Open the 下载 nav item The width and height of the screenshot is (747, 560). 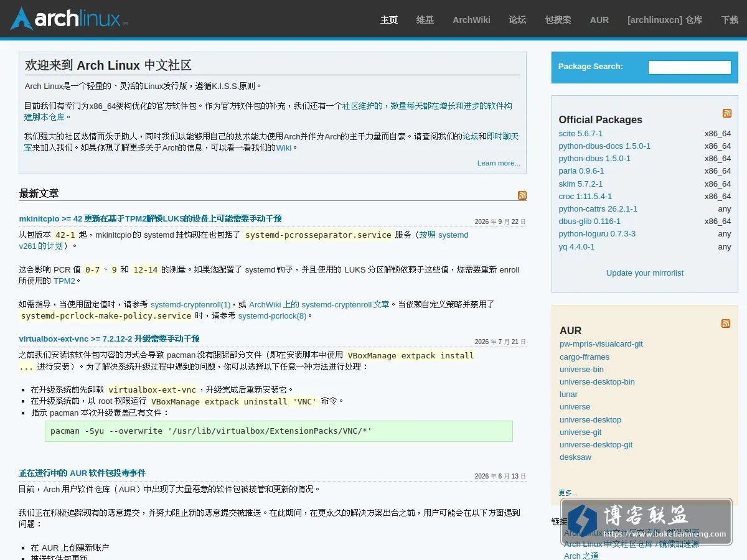[x=730, y=20]
